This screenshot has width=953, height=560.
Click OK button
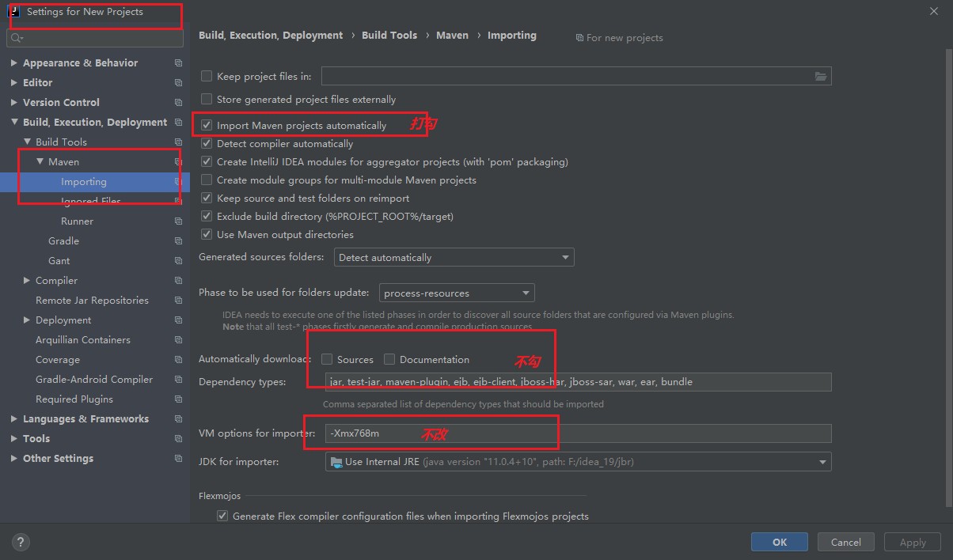(780, 542)
